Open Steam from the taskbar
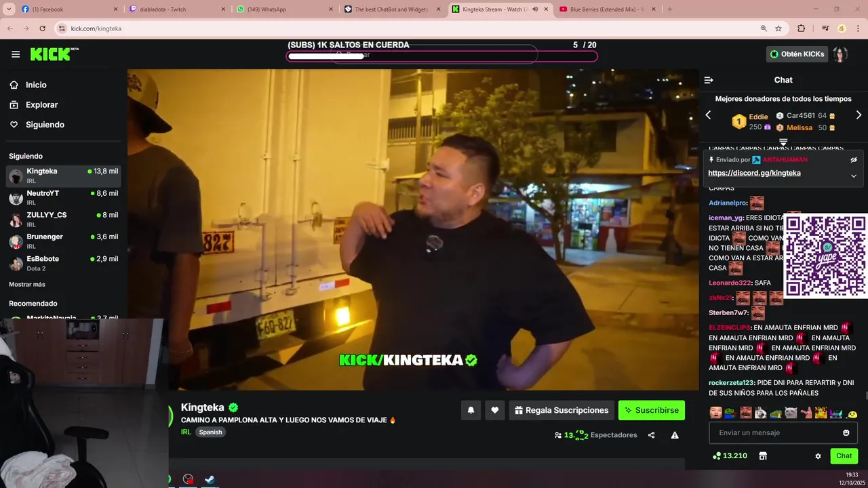 [210, 479]
